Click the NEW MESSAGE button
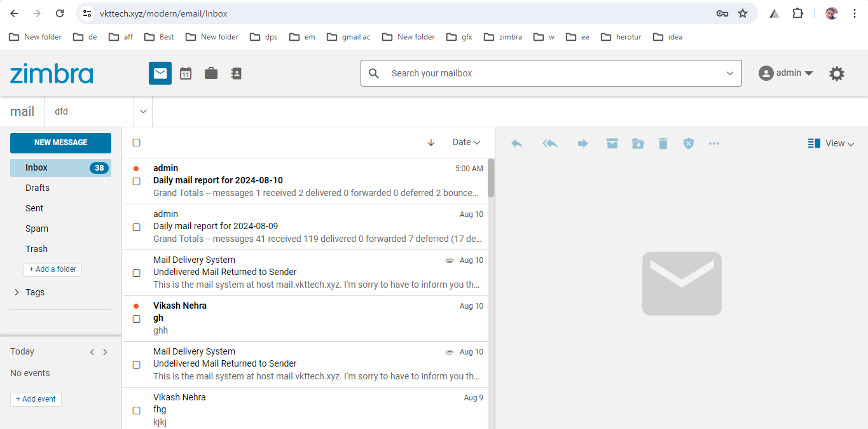 pos(60,143)
